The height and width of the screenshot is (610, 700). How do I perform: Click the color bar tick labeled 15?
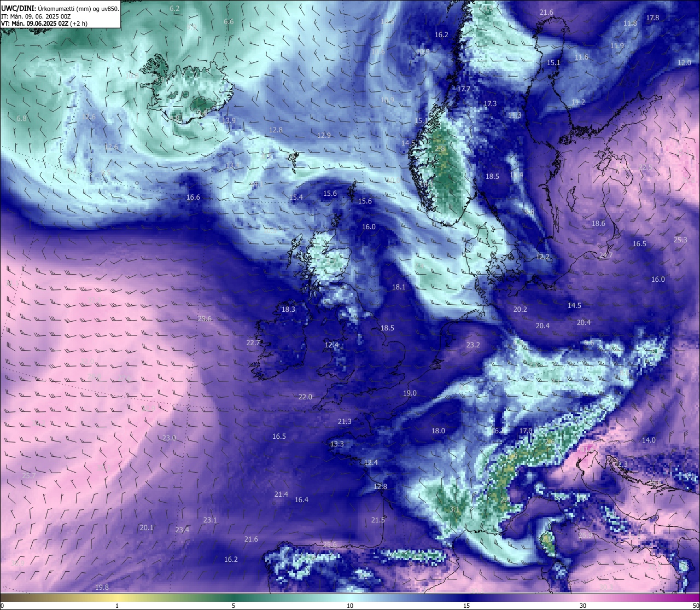(x=466, y=606)
